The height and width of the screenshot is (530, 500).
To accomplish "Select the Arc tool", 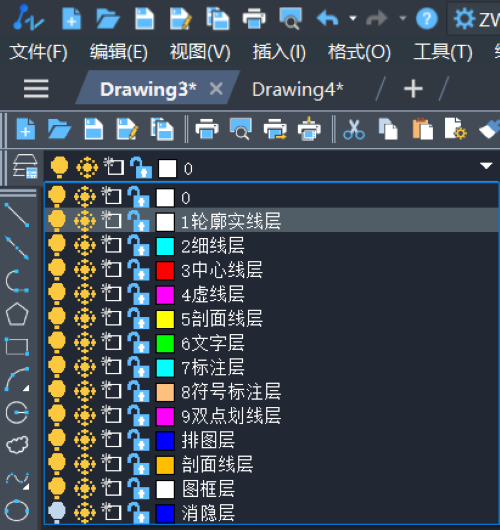I will click(17, 379).
